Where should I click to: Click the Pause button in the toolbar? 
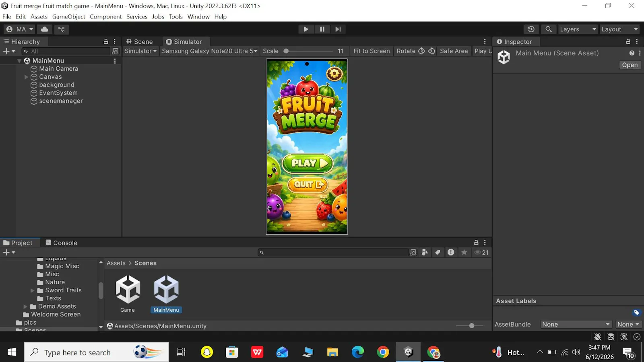pos(322,29)
